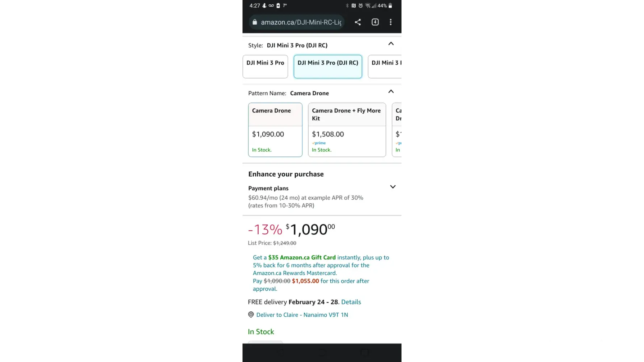Tap the share icon in browser toolbar
Screen dimensions: 644x362
pyautogui.click(x=357, y=22)
